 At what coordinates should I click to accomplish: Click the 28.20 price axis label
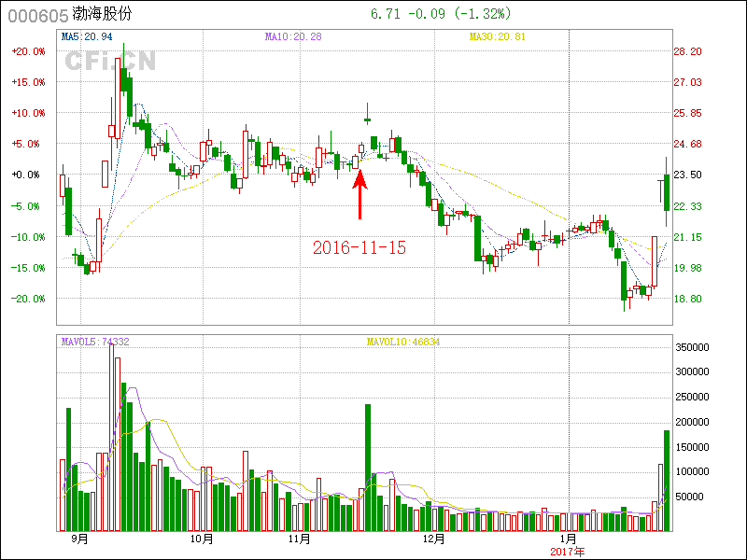(x=688, y=52)
